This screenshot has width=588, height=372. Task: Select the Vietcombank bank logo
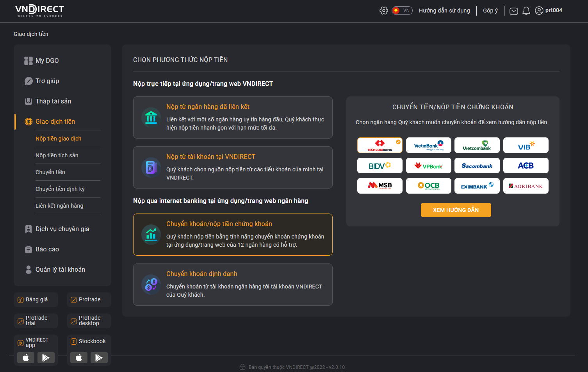click(477, 145)
